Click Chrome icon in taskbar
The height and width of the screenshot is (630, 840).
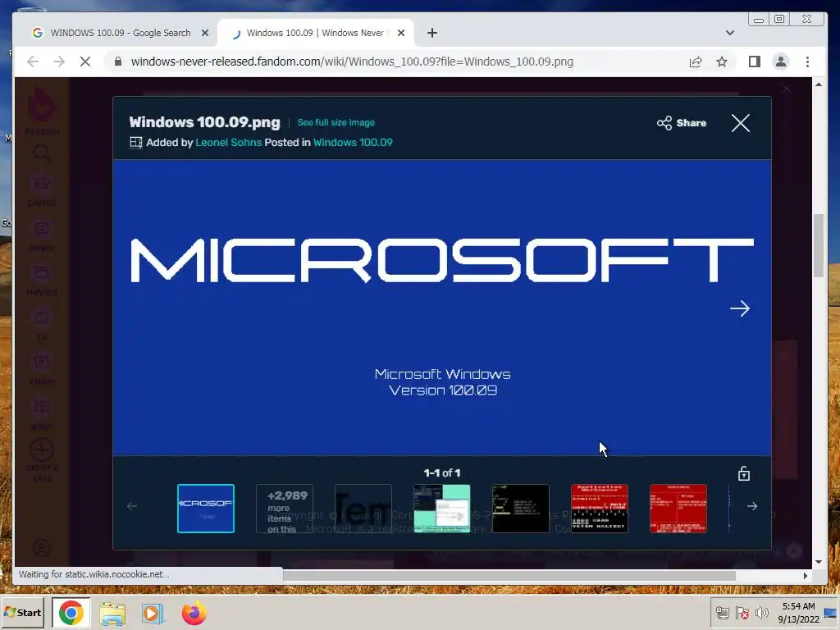click(x=71, y=612)
